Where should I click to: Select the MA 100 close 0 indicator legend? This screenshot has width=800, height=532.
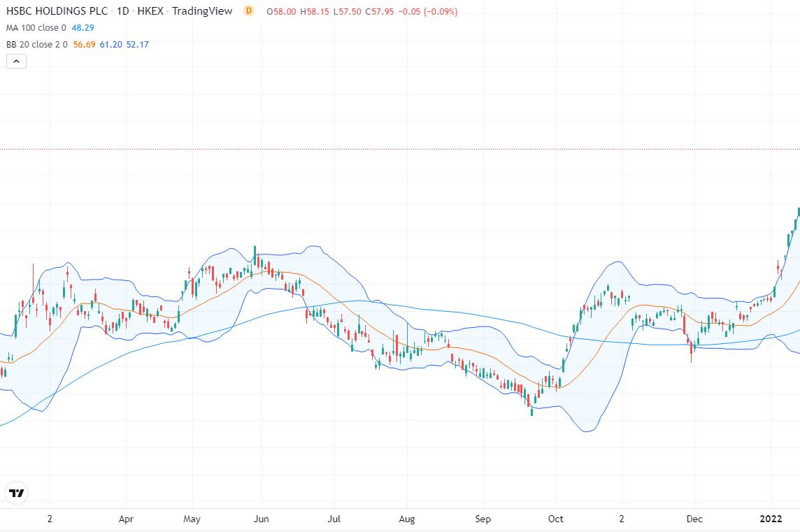[36, 27]
